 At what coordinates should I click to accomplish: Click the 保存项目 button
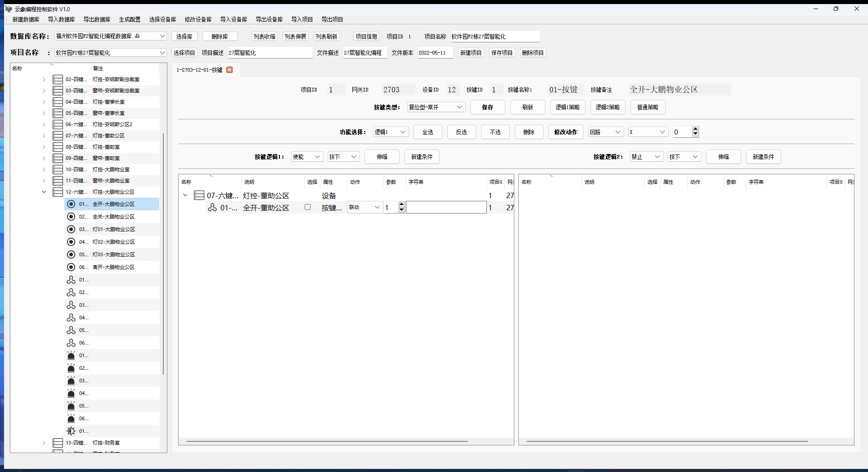[x=502, y=53]
